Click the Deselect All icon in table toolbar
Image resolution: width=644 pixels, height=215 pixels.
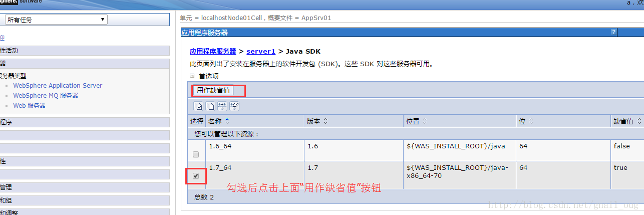coord(210,106)
